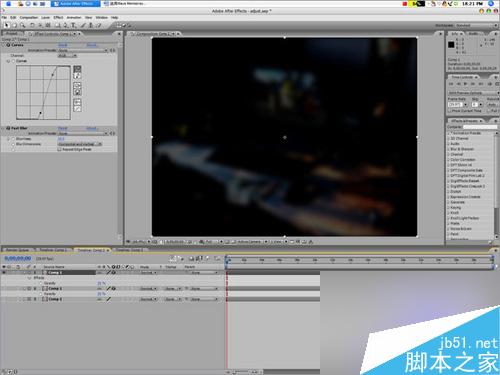500x375 pixels.
Task: Open the Graph Editor button in timeline
Action: pyautogui.click(x=217, y=258)
